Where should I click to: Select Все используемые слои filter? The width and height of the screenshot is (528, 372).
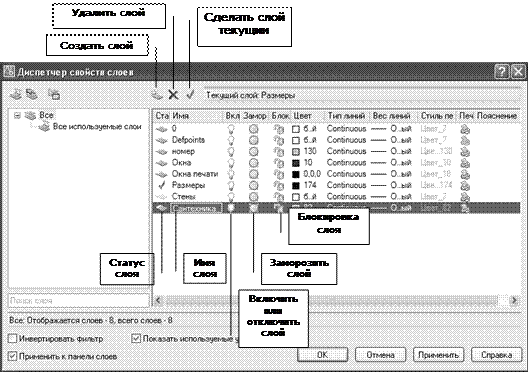97,127
